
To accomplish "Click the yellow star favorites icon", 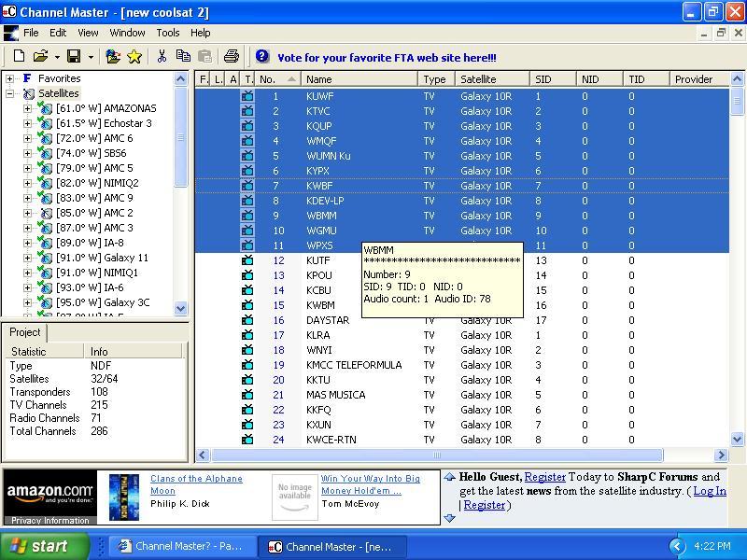I will [x=134, y=57].
